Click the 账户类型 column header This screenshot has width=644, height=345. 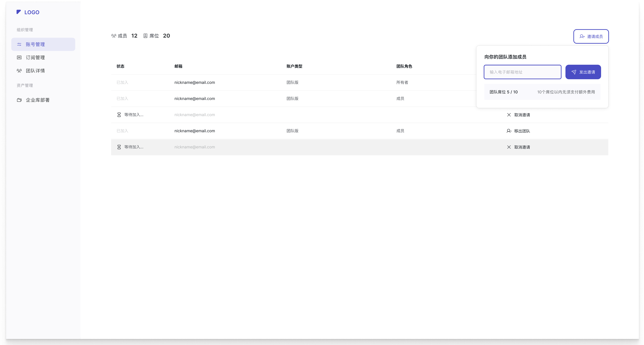(294, 66)
